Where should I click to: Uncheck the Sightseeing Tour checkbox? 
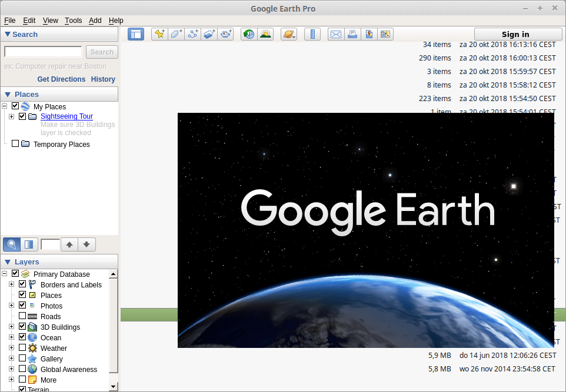[22, 116]
